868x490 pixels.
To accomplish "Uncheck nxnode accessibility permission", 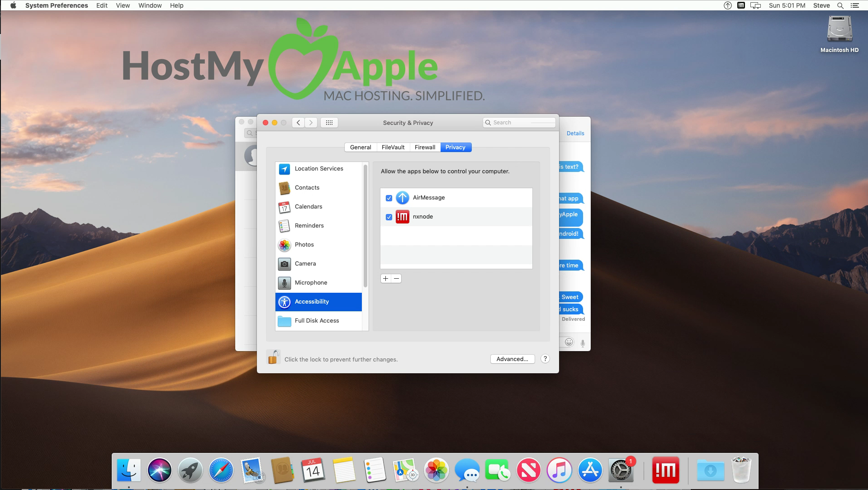I will click(x=389, y=217).
